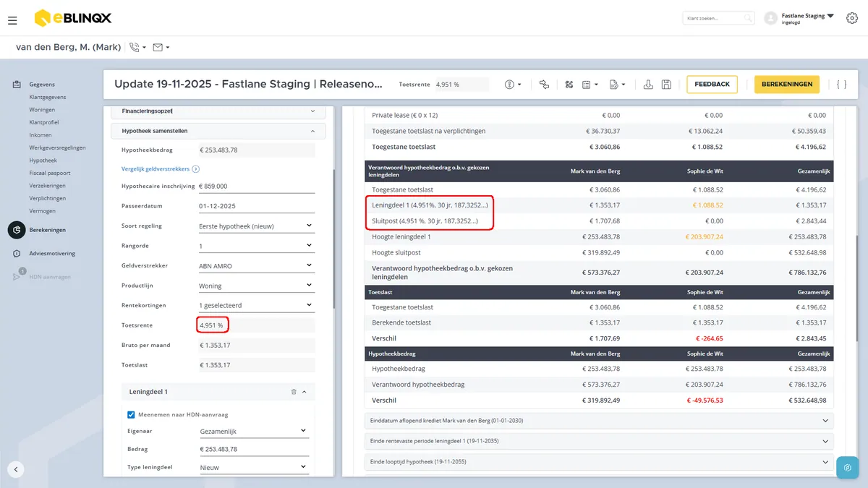The image size is (868, 488).
Task: Expand the Financieringsopzet section
Action: coord(218,111)
